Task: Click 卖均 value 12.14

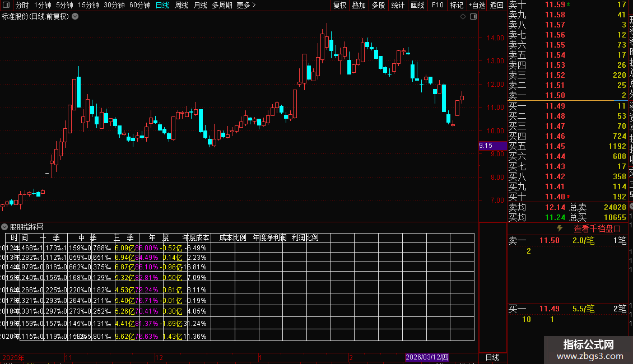Action: click(x=555, y=207)
